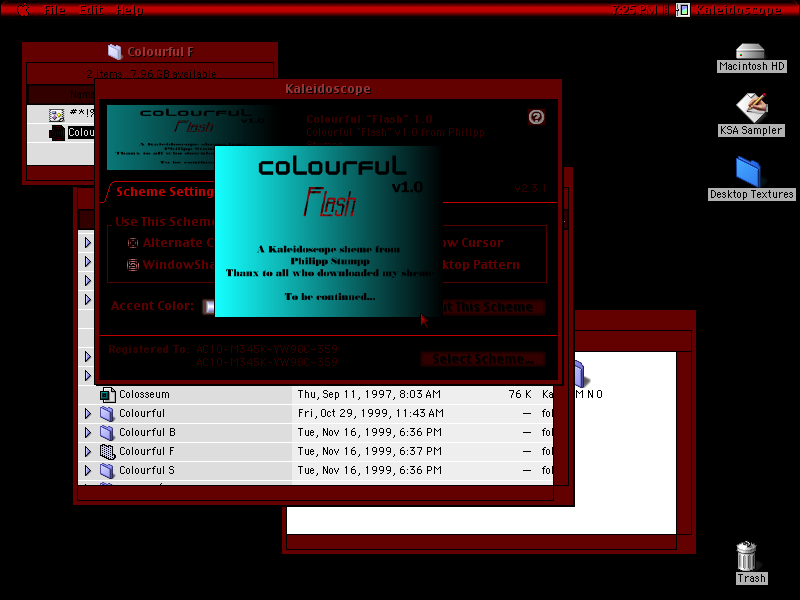Expand the Colourful F folder triangle
The width and height of the screenshot is (800, 600).
(x=88, y=451)
